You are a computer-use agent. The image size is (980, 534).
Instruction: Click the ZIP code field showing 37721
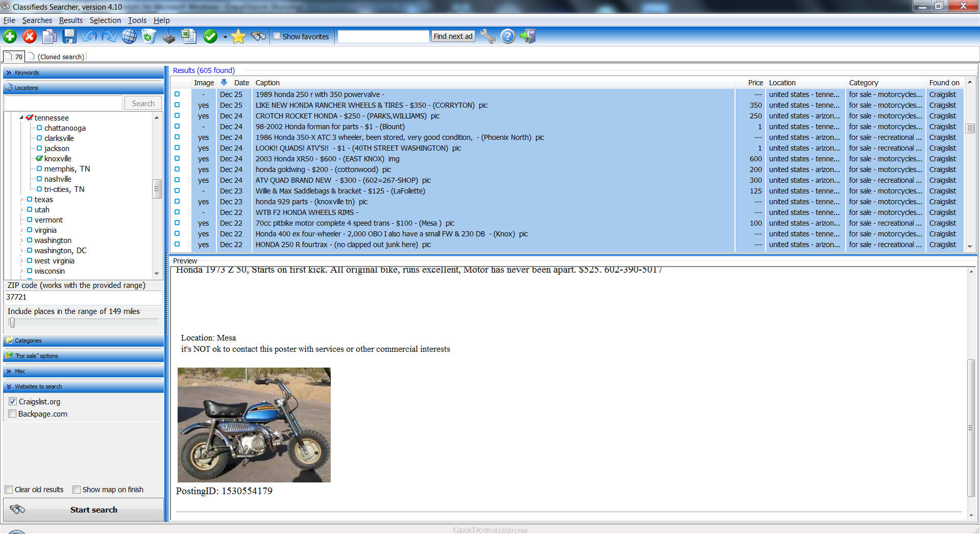(x=83, y=297)
